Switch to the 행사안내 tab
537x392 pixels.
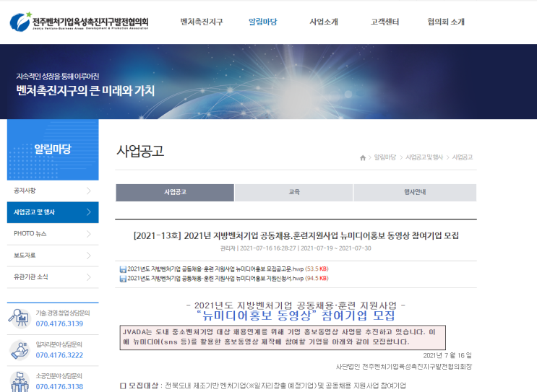point(415,192)
